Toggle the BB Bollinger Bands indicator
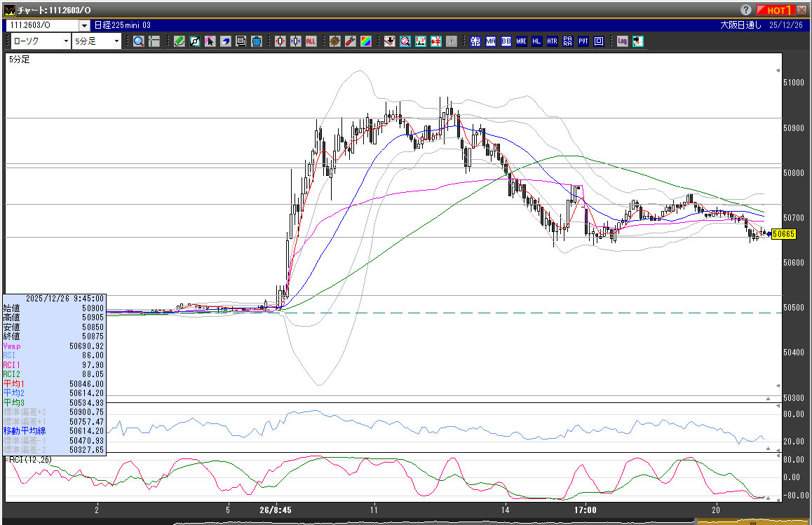The height and width of the screenshot is (525, 812). pyautogui.click(x=506, y=41)
